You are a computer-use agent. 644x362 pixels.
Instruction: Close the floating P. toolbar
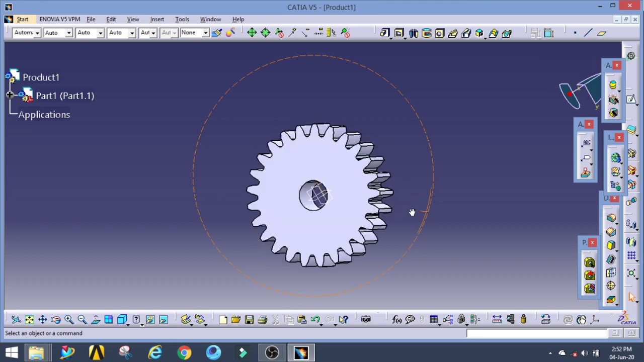[x=592, y=243]
